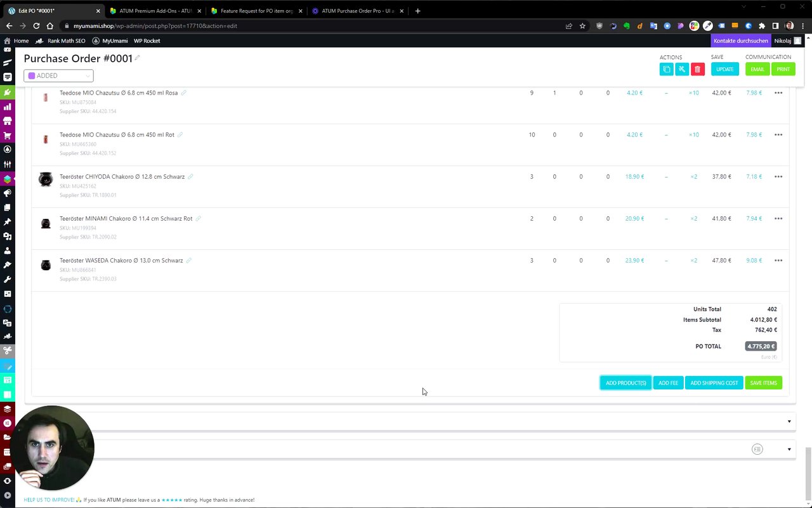The image size is (812, 508).
Task: Click the tools action icon under ACTIONS
Action: click(682, 69)
